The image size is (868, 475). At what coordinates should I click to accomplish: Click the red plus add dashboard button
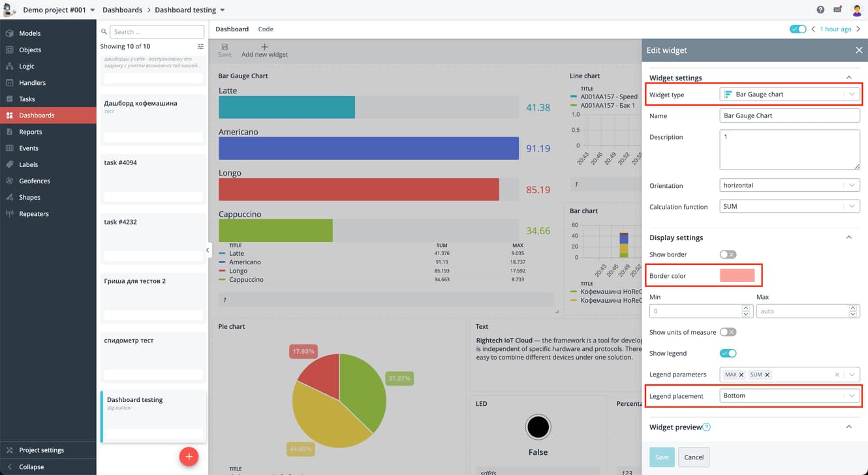[x=189, y=457]
